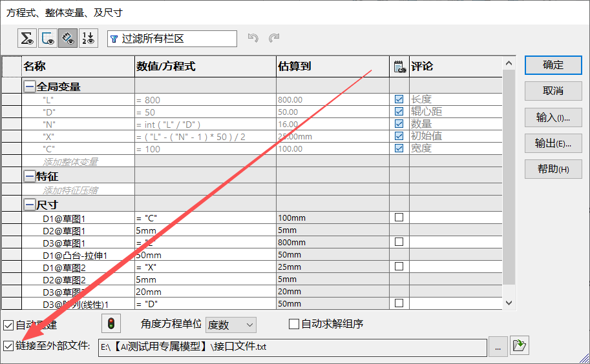Click the 输出(E)... button
The image size is (590, 364).
click(553, 143)
